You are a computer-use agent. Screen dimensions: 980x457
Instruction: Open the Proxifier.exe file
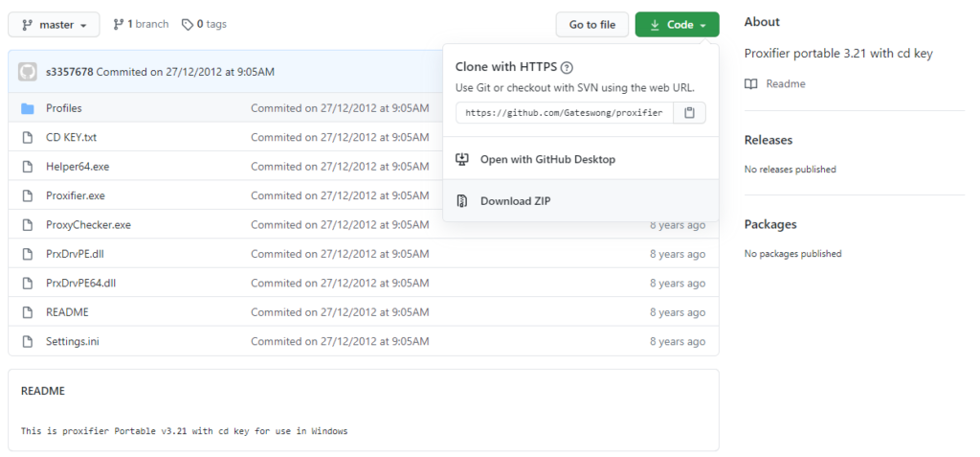coord(76,195)
